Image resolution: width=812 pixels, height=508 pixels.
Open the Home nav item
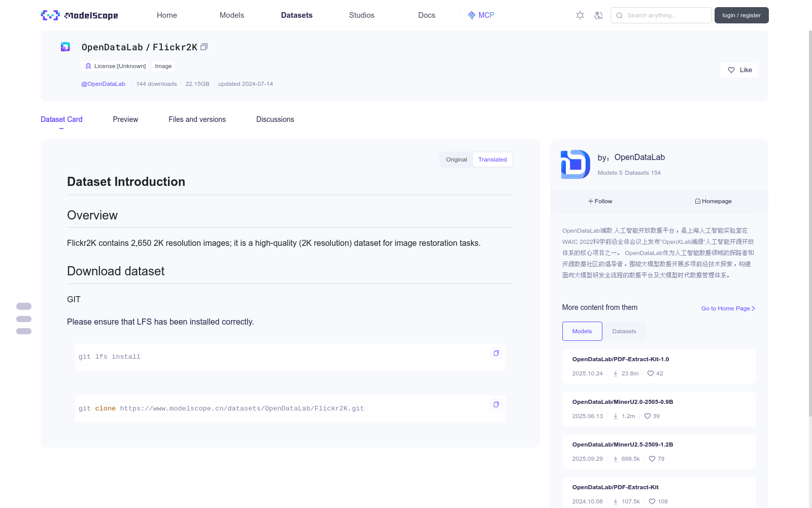coord(167,15)
